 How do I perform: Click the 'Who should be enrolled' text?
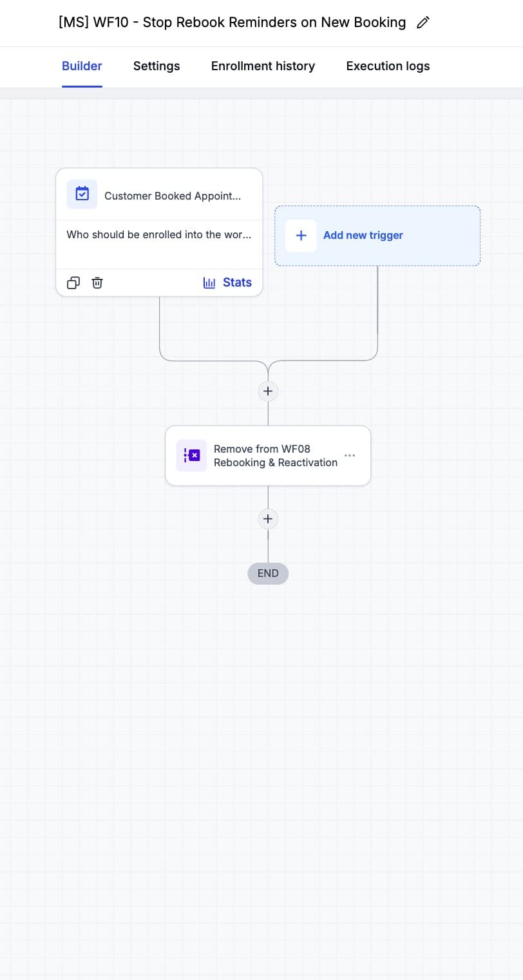point(159,234)
